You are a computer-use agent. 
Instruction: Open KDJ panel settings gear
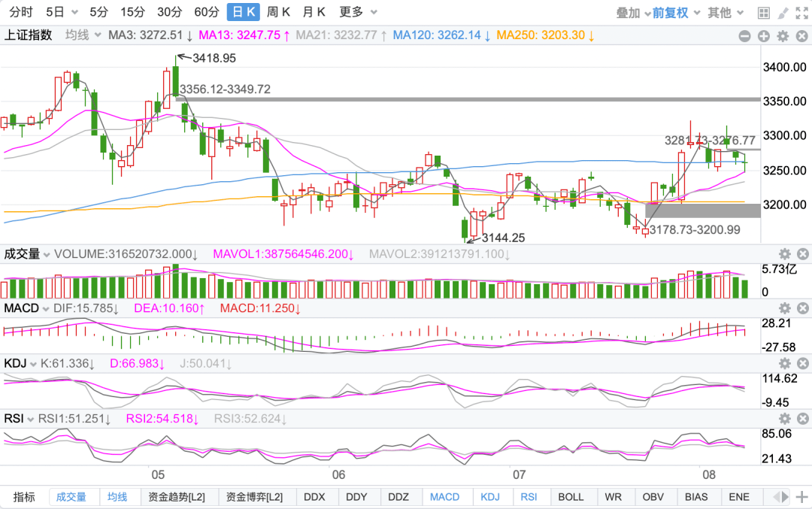tap(784, 363)
